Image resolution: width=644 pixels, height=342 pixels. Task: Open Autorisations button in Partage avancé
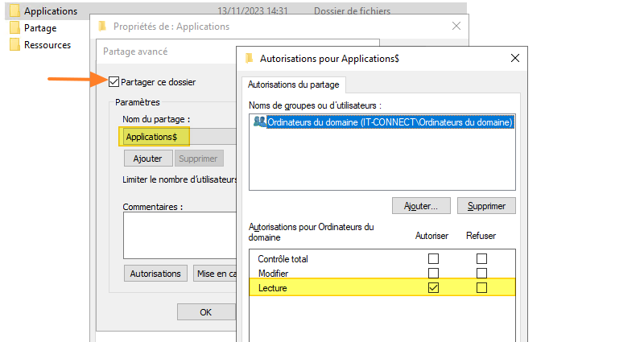click(155, 274)
